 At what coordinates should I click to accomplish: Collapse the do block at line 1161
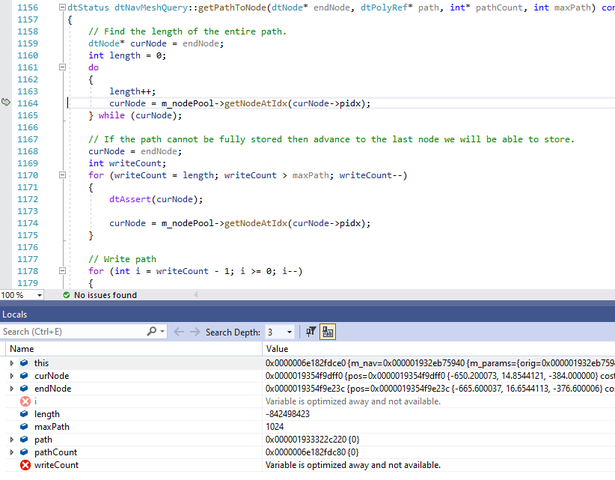(x=62, y=67)
